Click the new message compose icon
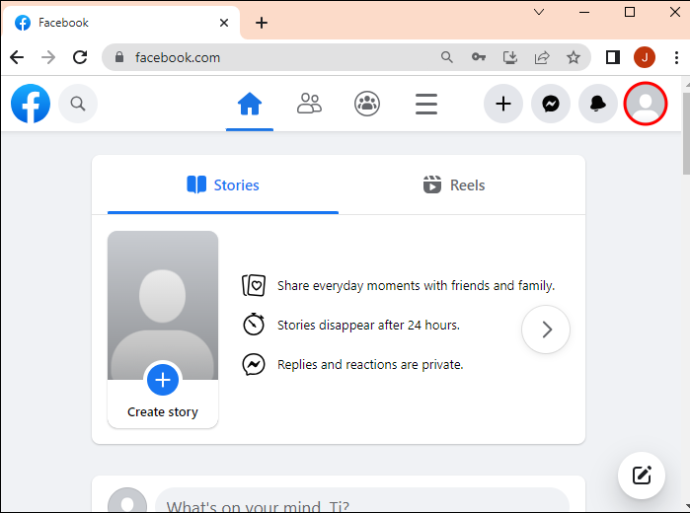This screenshot has width=690, height=513. tap(642, 476)
